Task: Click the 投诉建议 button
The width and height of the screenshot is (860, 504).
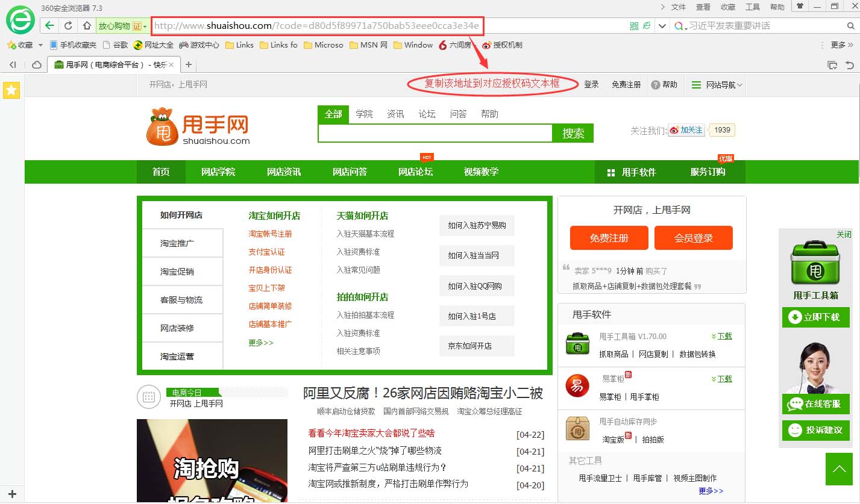Action: [815, 431]
